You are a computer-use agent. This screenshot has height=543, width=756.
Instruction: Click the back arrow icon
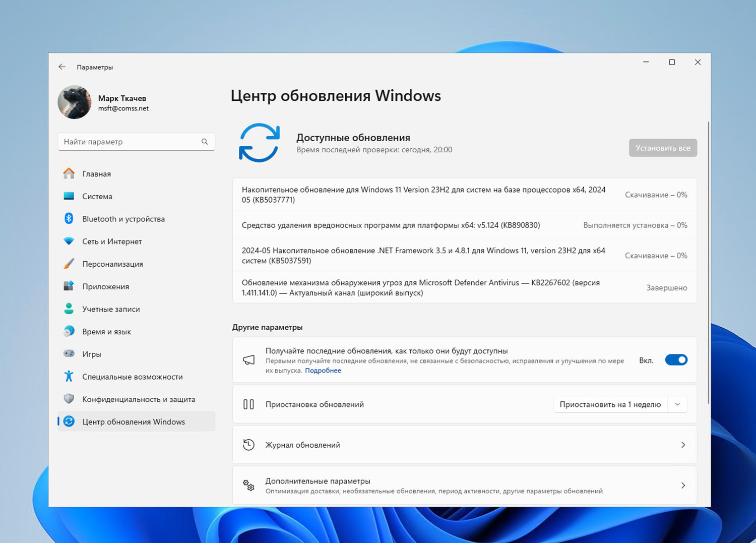coord(62,67)
